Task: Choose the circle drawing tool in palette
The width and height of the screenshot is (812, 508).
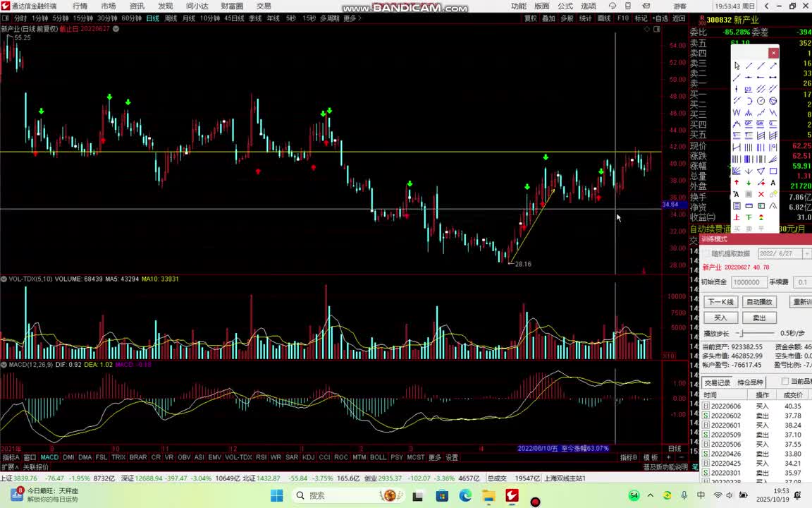Action: [x=761, y=101]
